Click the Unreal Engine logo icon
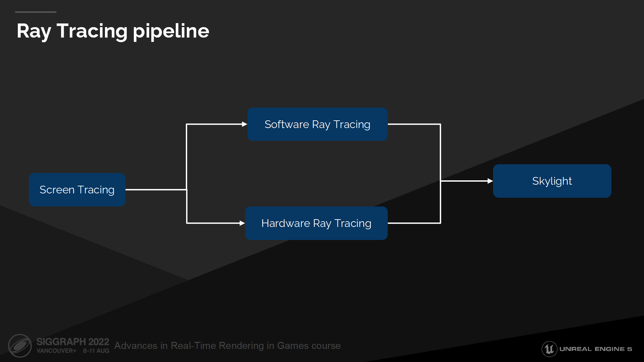 [549, 349]
